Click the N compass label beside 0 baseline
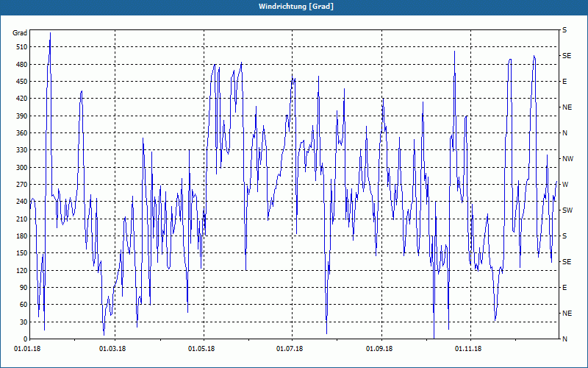The height and width of the screenshot is (368, 588). click(564, 339)
